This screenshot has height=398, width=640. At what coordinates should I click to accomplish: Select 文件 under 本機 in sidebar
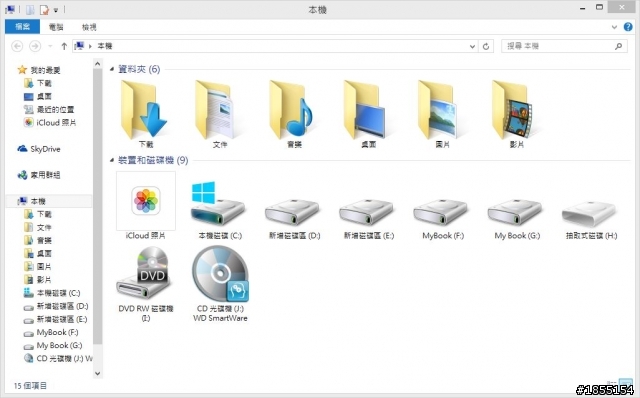(x=44, y=227)
